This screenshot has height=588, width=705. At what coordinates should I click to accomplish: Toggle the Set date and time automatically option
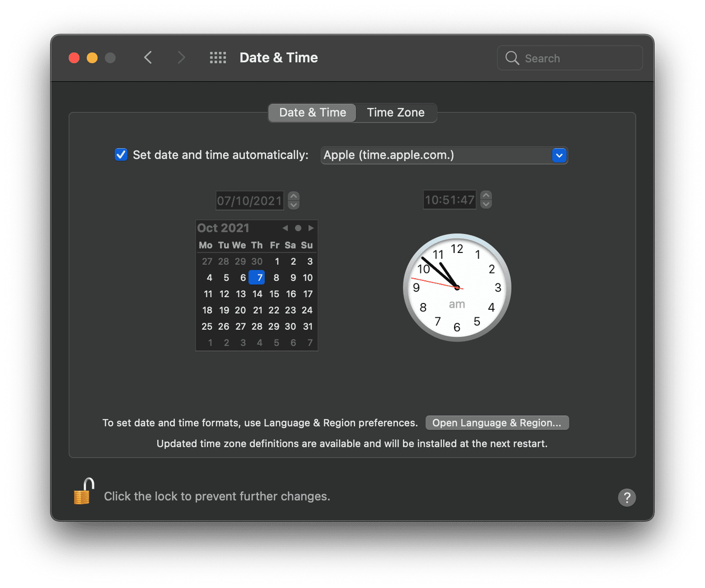120,154
